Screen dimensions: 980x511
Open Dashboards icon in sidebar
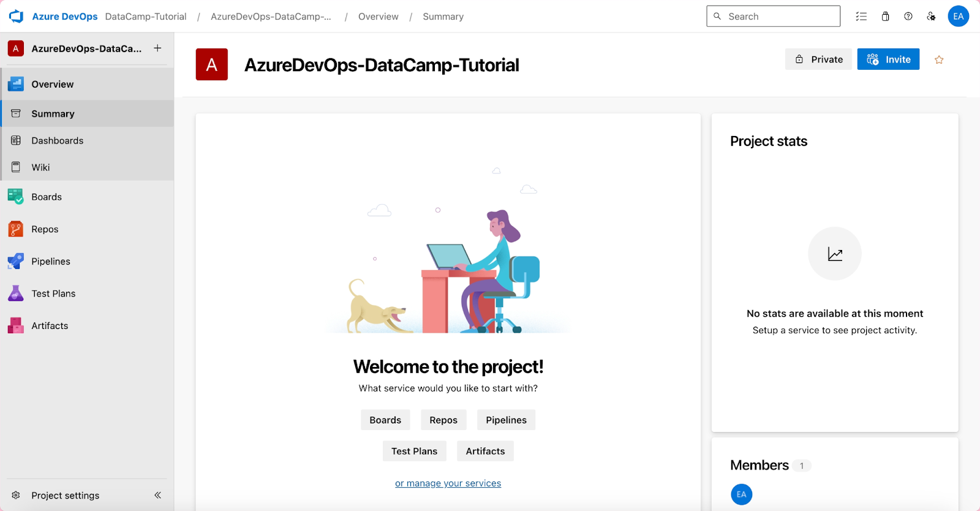[16, 140]
